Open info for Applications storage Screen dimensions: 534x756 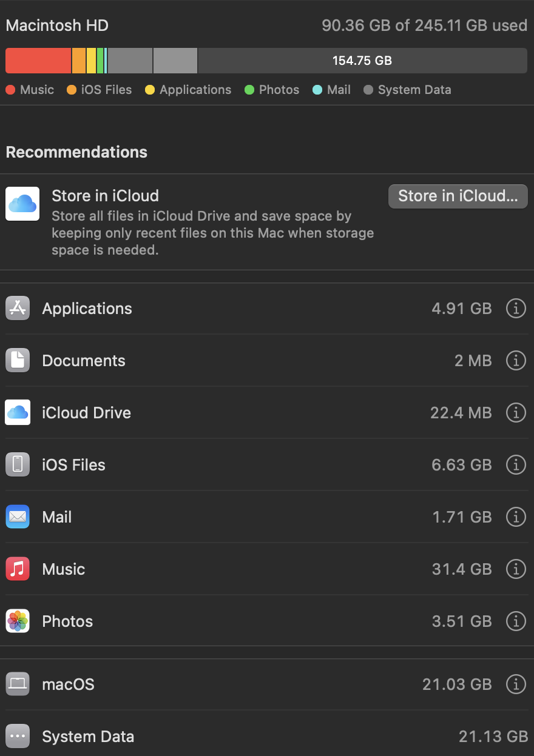[516, 309]
